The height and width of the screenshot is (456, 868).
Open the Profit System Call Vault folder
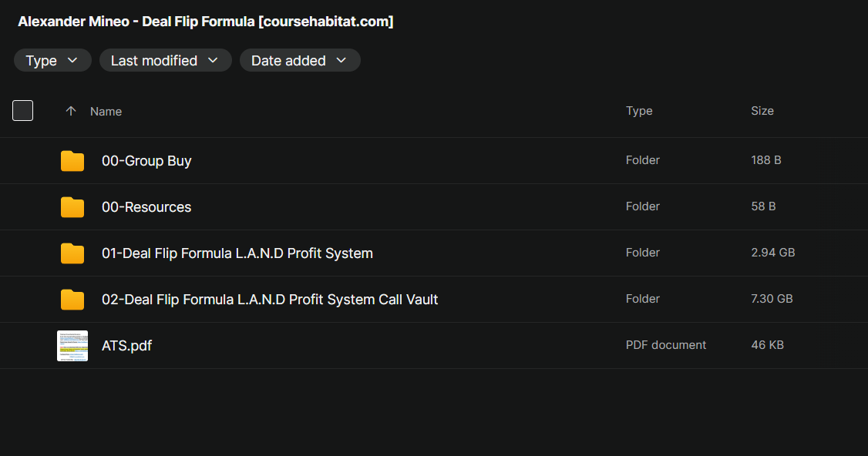coord(270,300)
